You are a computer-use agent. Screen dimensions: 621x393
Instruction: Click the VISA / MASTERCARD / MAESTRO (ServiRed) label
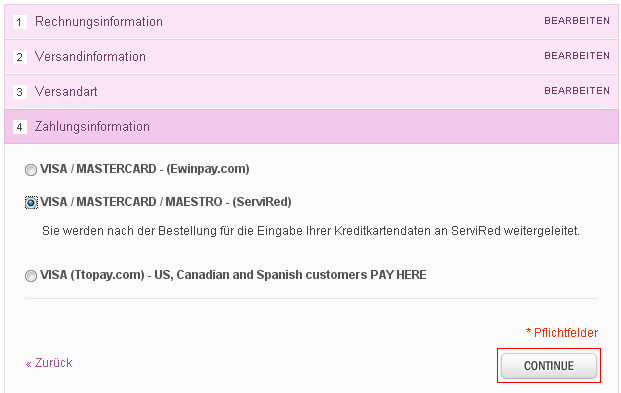pos(166,202)
